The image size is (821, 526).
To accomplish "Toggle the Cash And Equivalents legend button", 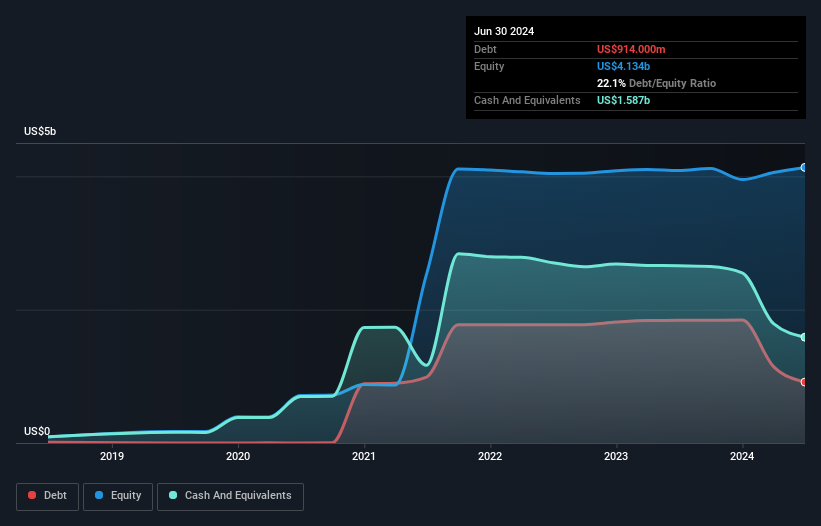I will tap(230, 496).
